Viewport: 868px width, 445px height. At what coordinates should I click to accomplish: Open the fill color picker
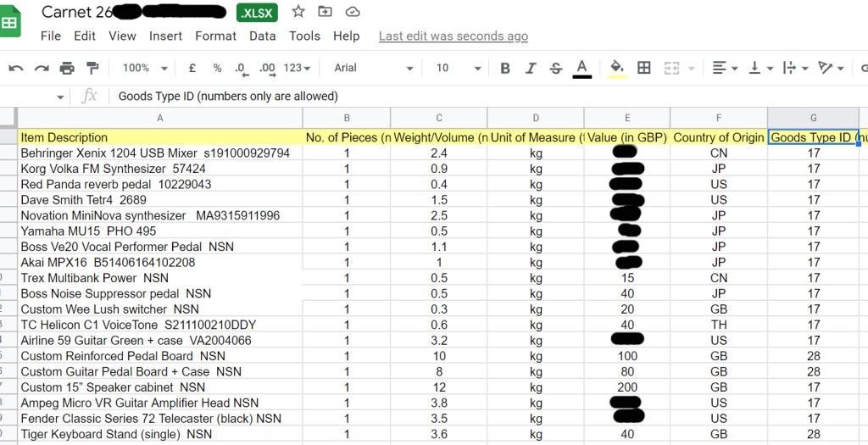[x=617, y=68]
